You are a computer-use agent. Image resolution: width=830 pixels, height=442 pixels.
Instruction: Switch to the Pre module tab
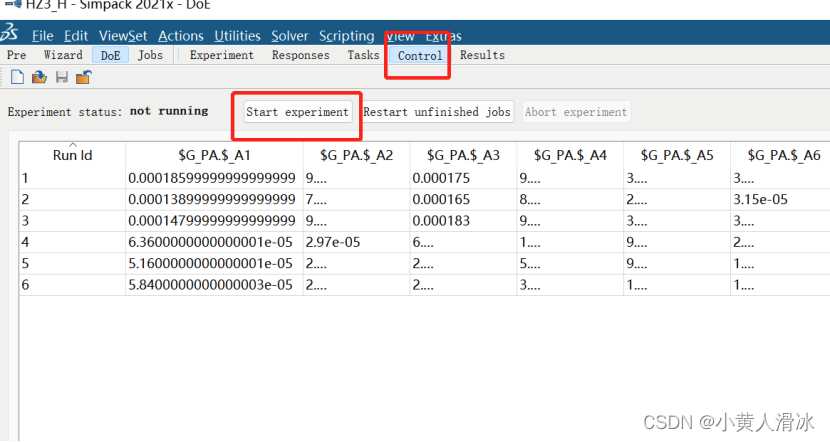16,55
